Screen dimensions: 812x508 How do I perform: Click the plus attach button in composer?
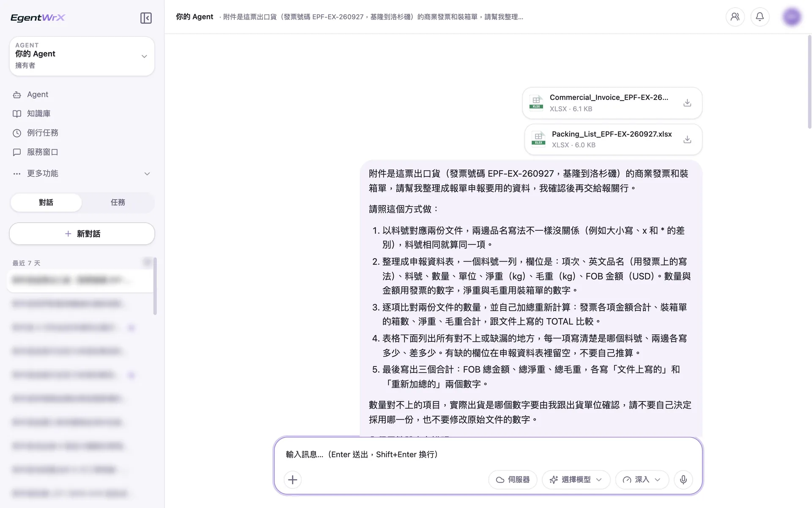tap(293, 480)
